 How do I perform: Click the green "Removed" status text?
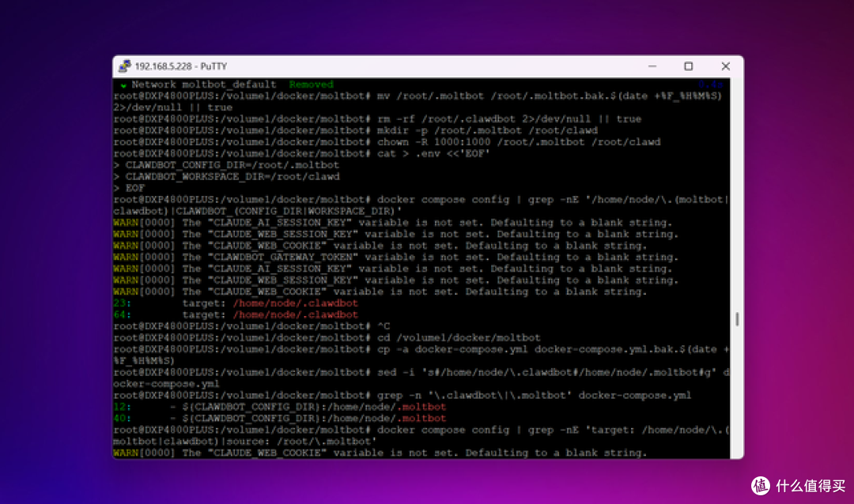311,85
